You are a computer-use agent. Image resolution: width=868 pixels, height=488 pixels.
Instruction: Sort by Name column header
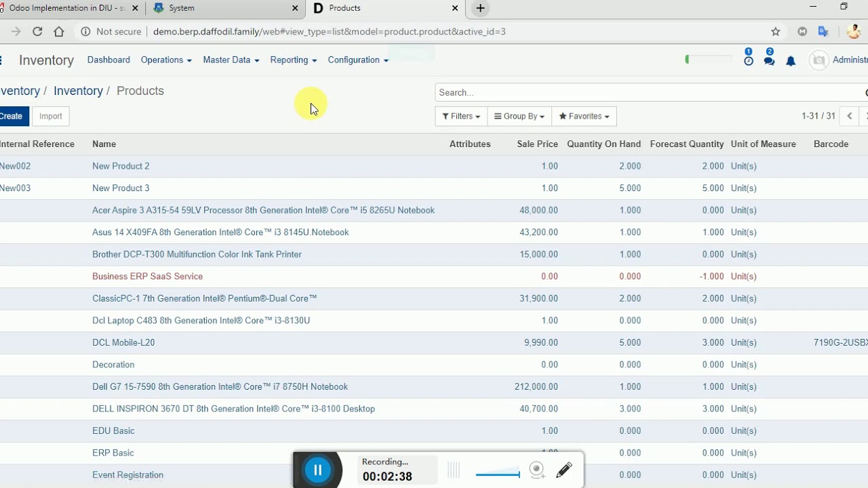[x=104, y=144]
